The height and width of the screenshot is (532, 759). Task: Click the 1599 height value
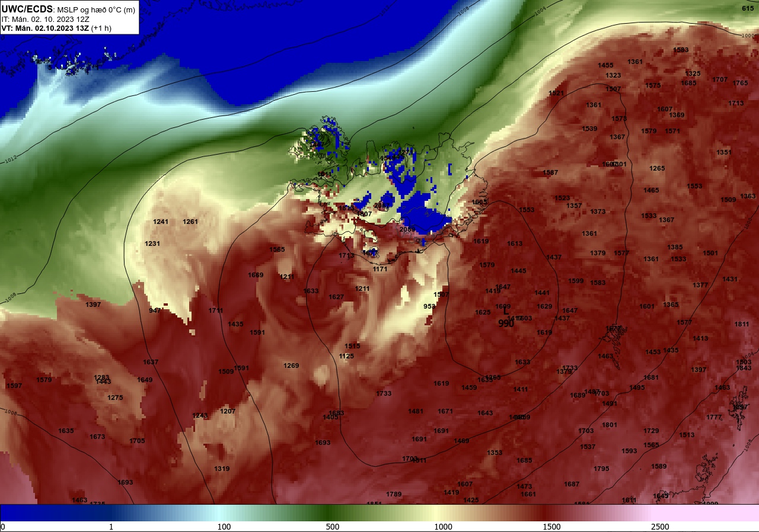pyautogui.click(x=576, y=281)
